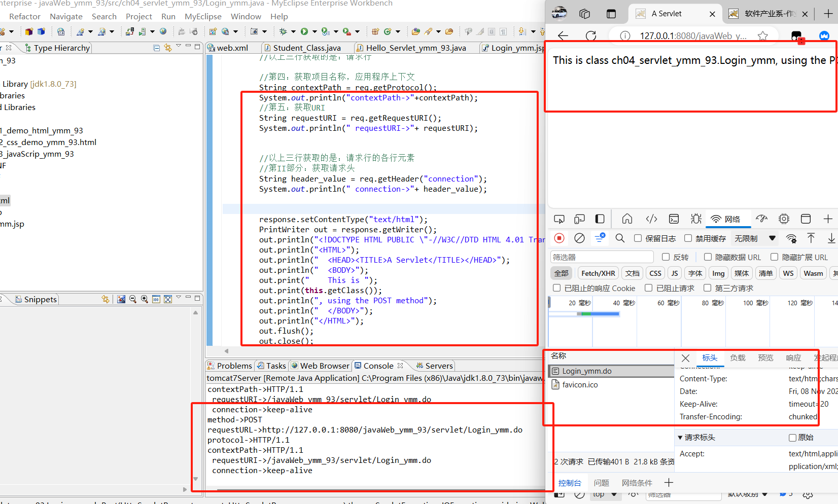The image size is (838, 504).
Task: Tick the 已阻止的响应 Cookie checkbox
Action: click(x=557, y=288)
